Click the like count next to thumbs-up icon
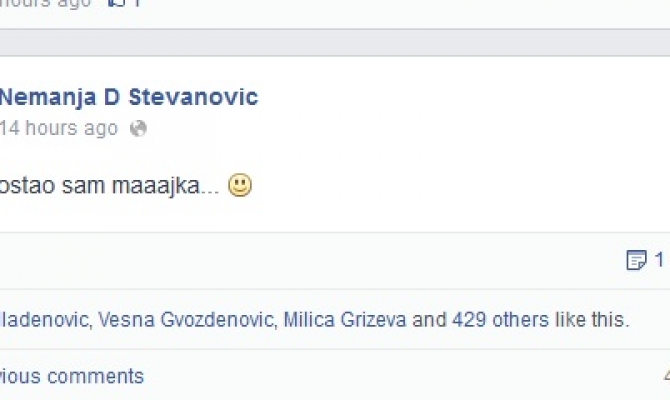670x400 pixels. click(137, 3)
